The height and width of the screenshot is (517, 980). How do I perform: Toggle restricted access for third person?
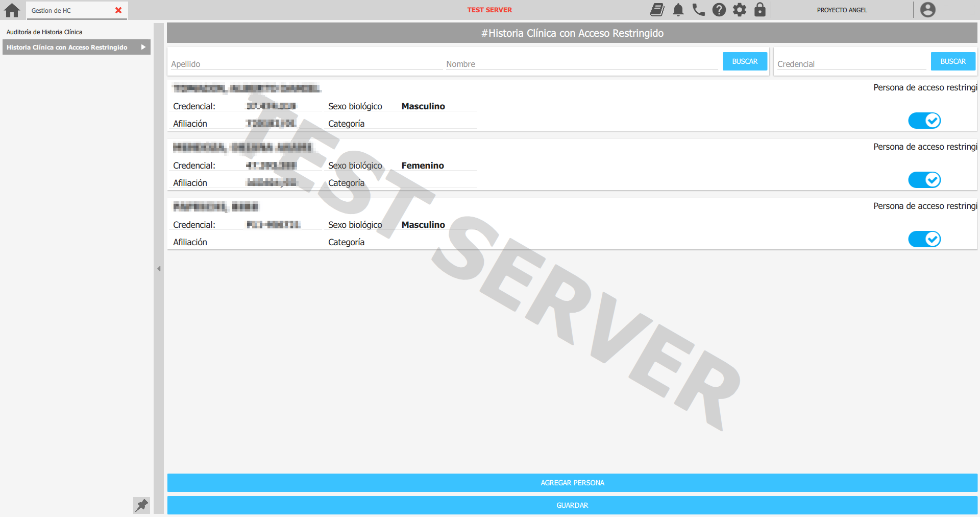point(924,239)
